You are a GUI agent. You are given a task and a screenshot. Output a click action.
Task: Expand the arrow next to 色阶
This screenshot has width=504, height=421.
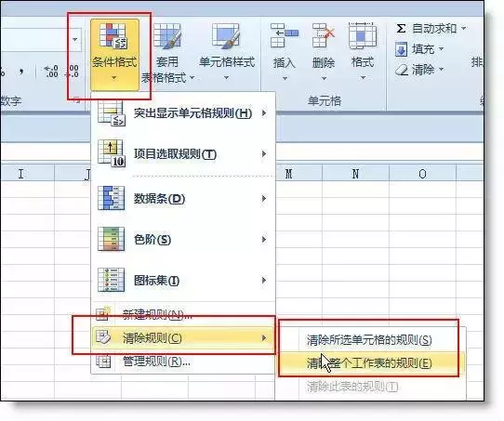click(264, 239)
